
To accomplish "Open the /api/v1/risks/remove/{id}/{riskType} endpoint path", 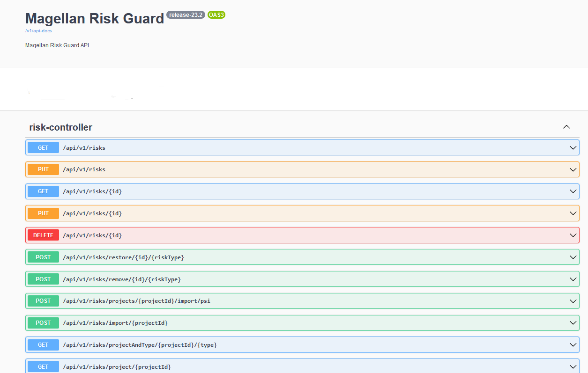I will 122,279.
